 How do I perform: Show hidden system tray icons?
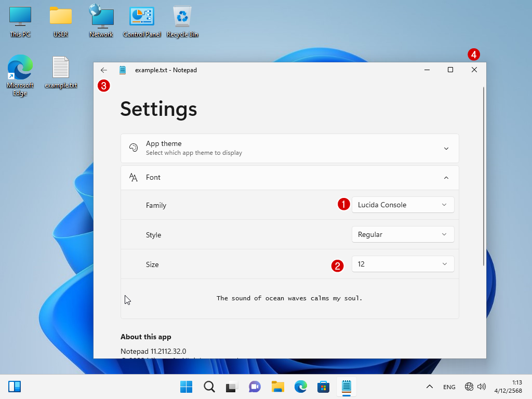429,387
